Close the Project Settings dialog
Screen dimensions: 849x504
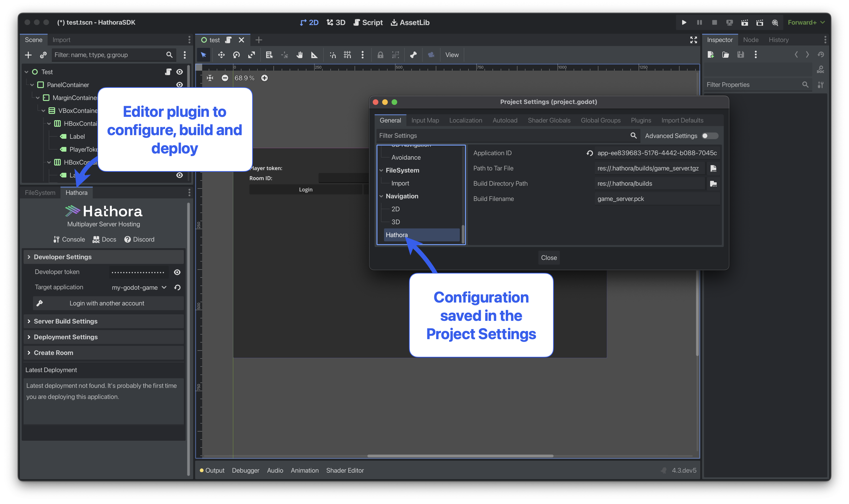tap(548, 258)
